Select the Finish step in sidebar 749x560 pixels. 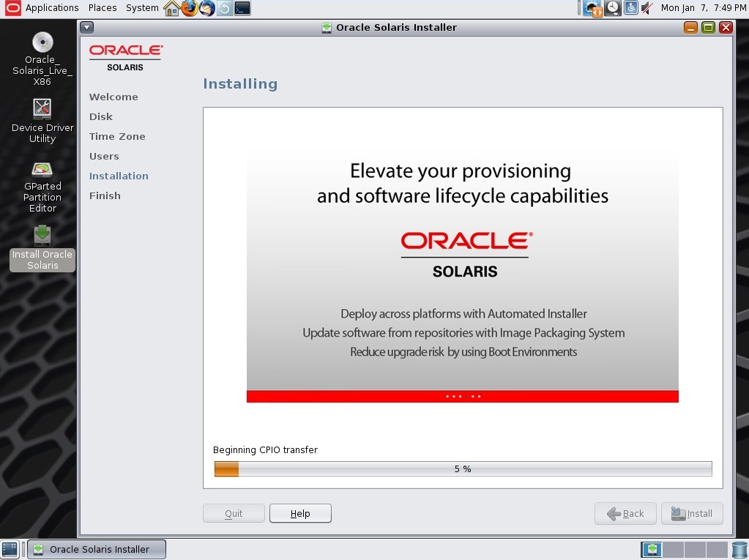[x=105, y=195]
